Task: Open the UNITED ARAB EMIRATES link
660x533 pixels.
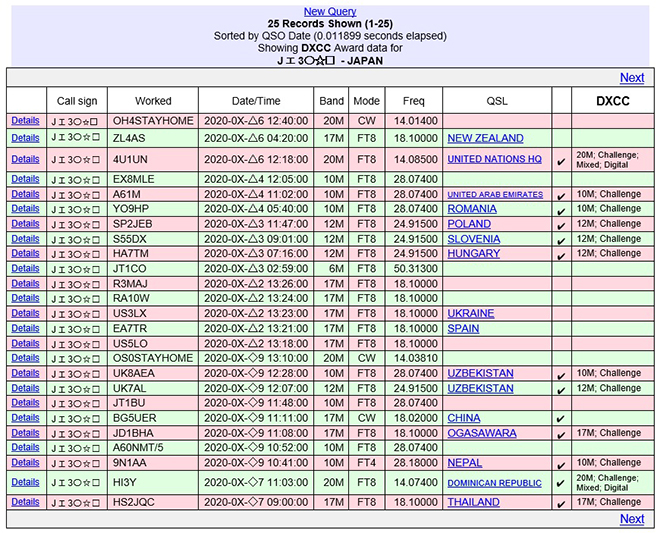Action: 495,195
